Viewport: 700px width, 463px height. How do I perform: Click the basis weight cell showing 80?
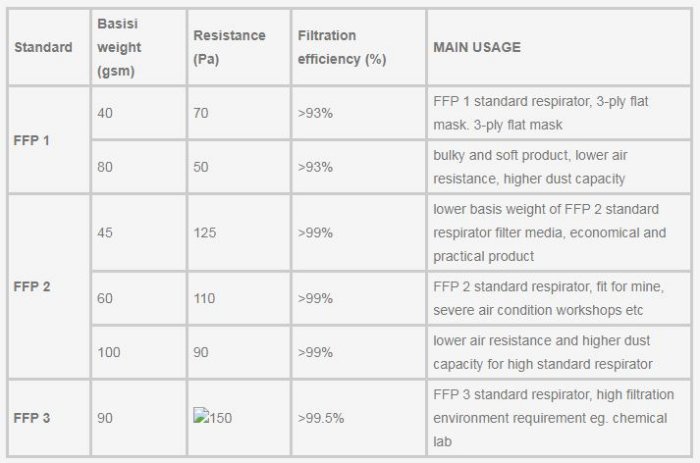coord(105,167)
